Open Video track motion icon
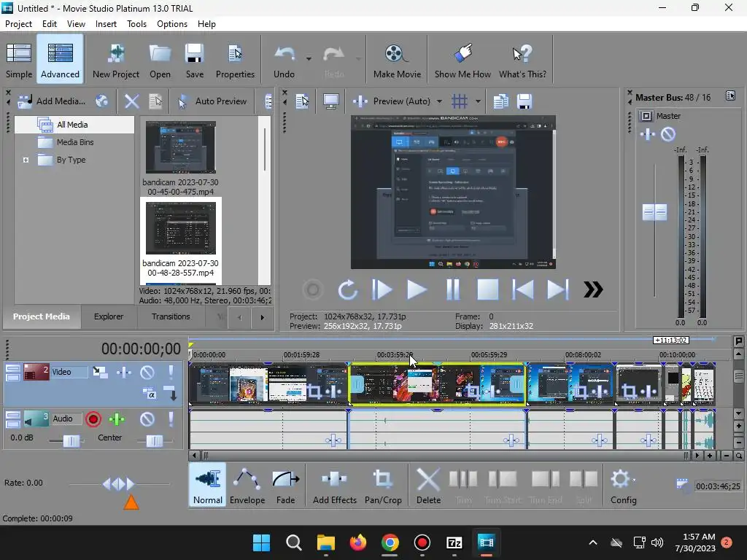 [x=100, y=372]
